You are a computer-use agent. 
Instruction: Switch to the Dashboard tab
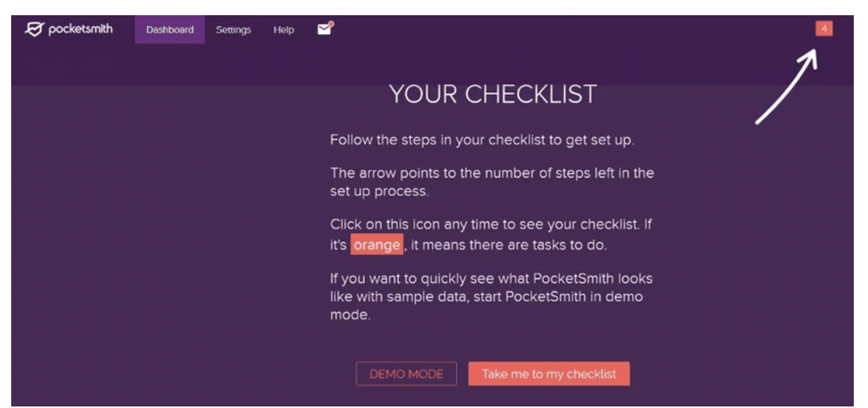[x=170, y=29]
